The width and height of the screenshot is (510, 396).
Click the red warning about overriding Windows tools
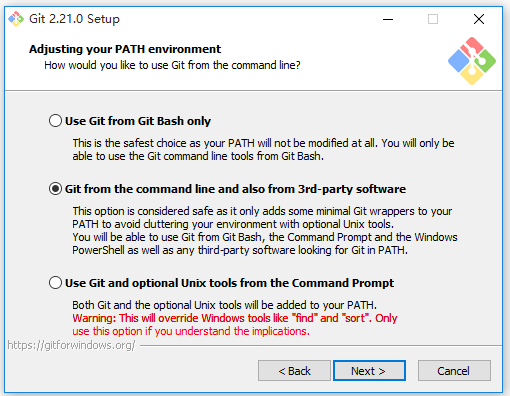(235, 324)
